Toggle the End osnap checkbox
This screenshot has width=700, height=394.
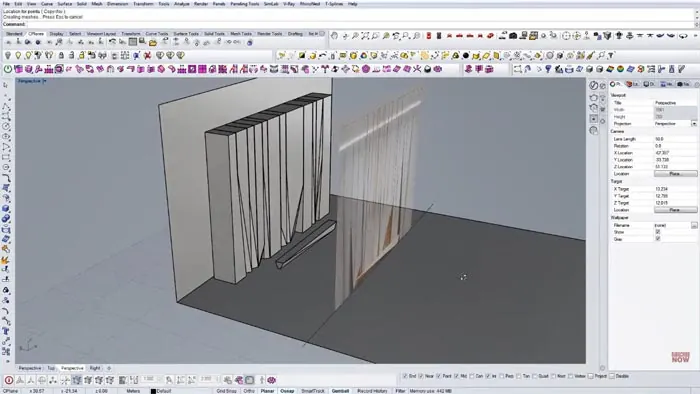click(x=405, y=376)
